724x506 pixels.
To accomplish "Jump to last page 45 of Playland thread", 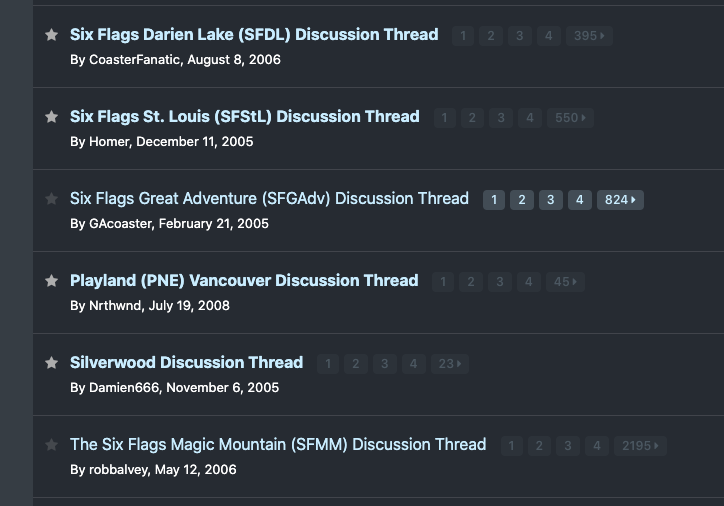I will pyautogui.click(x=565, y=282).
